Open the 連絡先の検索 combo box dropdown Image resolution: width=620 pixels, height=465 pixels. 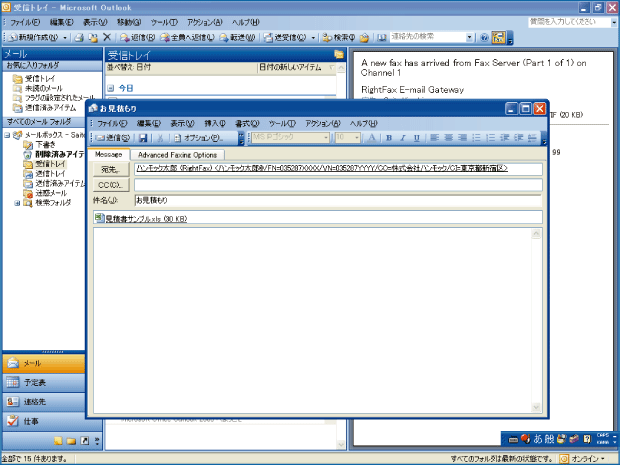[469, 38]
